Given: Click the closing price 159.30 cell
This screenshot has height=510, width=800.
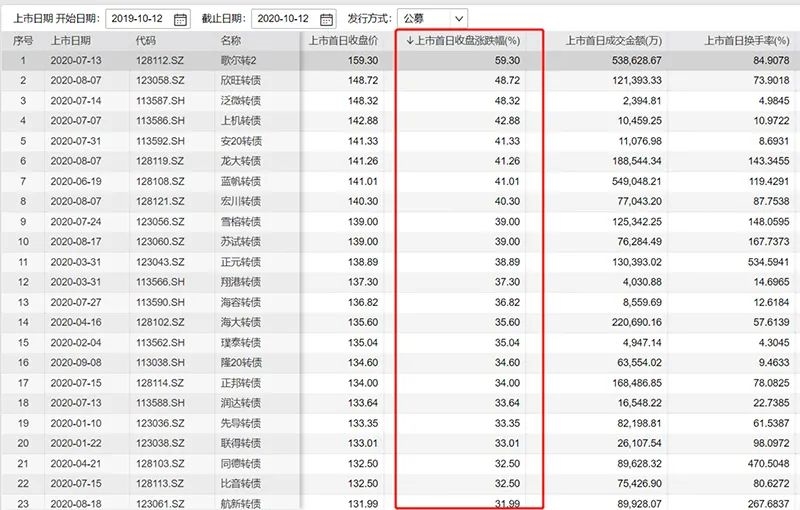Looking at the screenshot, I should (363, 60).
